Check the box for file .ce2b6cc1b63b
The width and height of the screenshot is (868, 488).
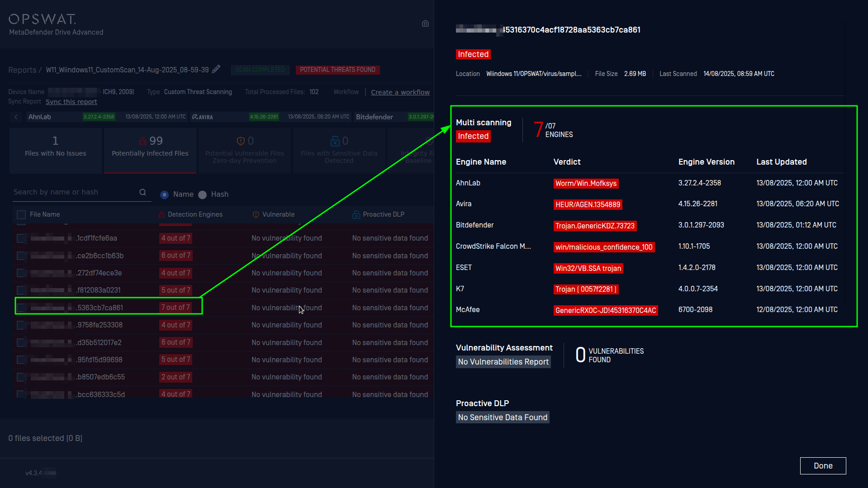21,256
